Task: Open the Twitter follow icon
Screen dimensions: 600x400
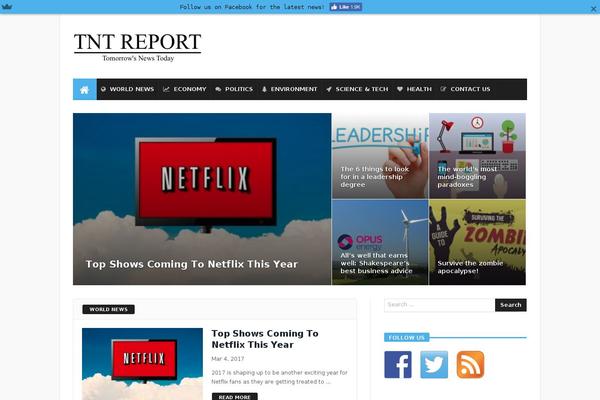Action: tap(434, 364)
